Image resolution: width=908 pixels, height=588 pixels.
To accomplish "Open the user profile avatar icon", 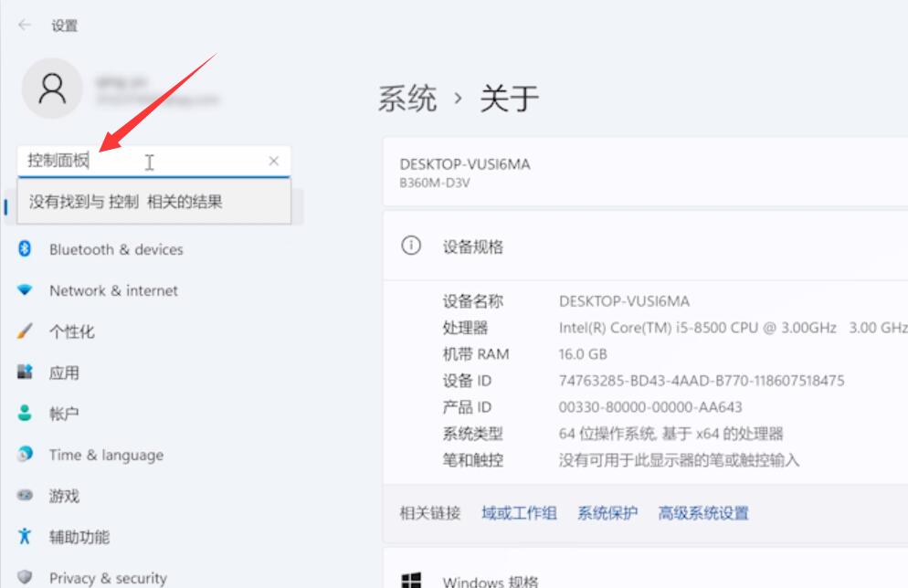I will 52,89.
